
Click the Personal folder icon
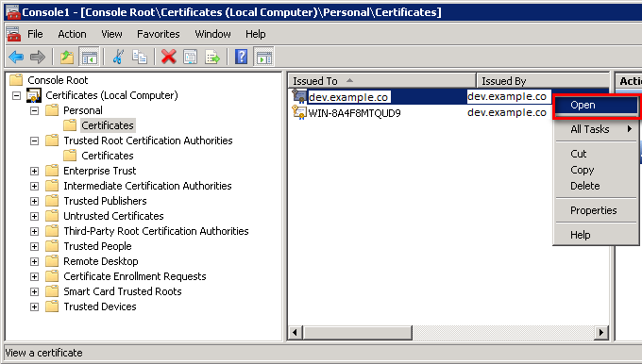[x=52, y=110]
